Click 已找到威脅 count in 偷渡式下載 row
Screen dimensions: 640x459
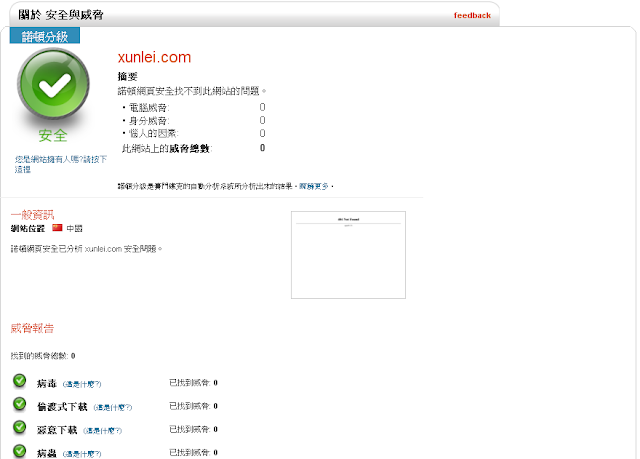tap(193, 406)
